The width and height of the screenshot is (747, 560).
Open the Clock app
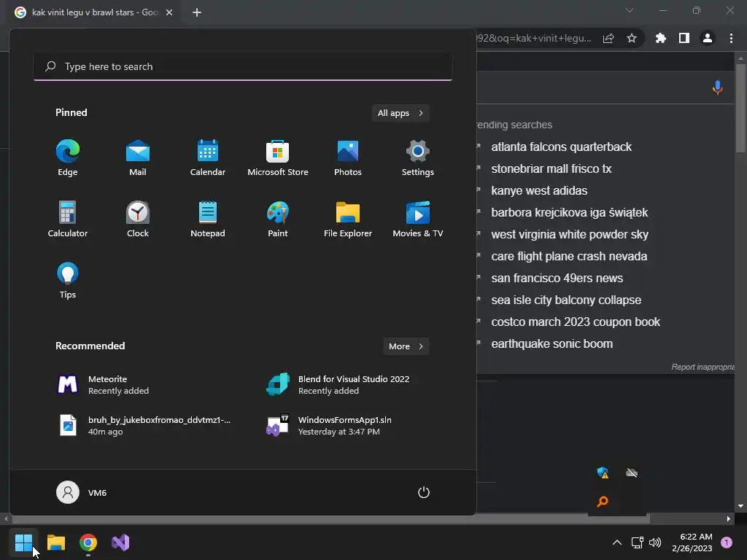138,219
